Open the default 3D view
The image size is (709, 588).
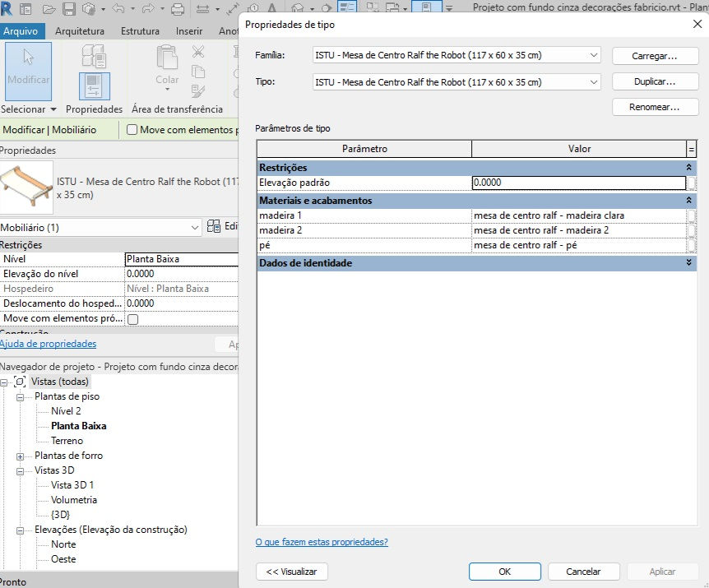[x=297, y=8]
